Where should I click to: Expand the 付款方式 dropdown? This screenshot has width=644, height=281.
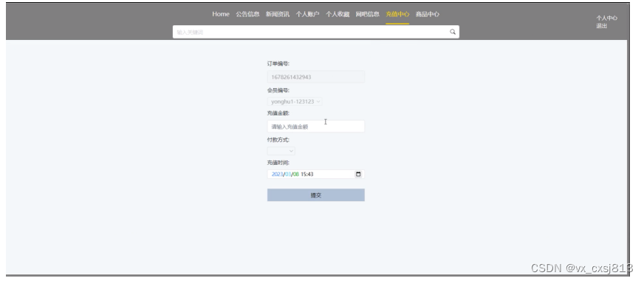tap(281, 151)
